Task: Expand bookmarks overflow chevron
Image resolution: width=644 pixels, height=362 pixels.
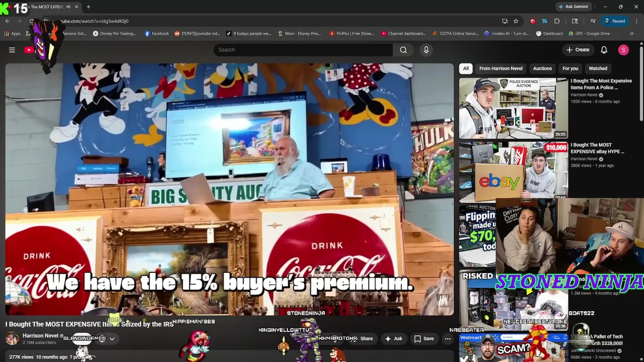Action: point(632,34)
